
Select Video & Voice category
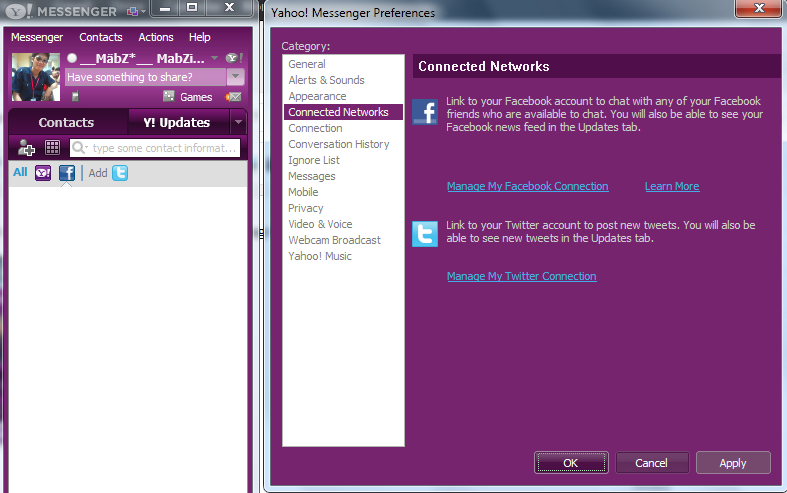[343, 224]
